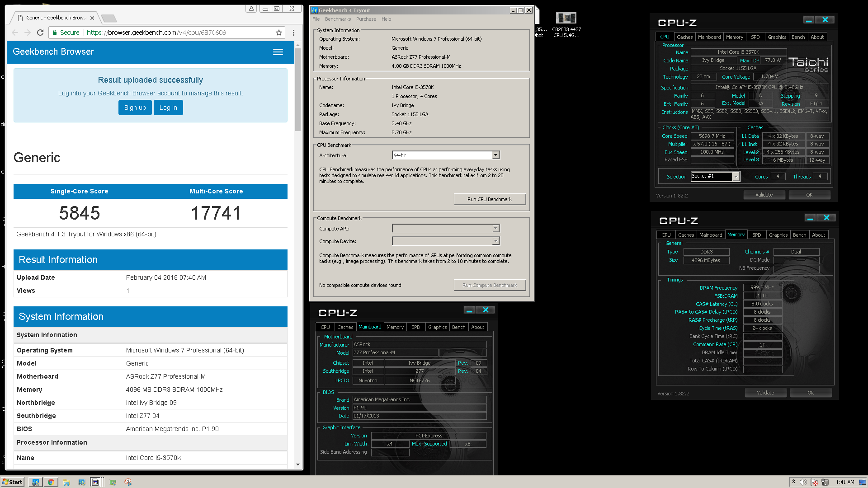Go back in the Chrome browser
868x488 pixels.
click(15, 33)
